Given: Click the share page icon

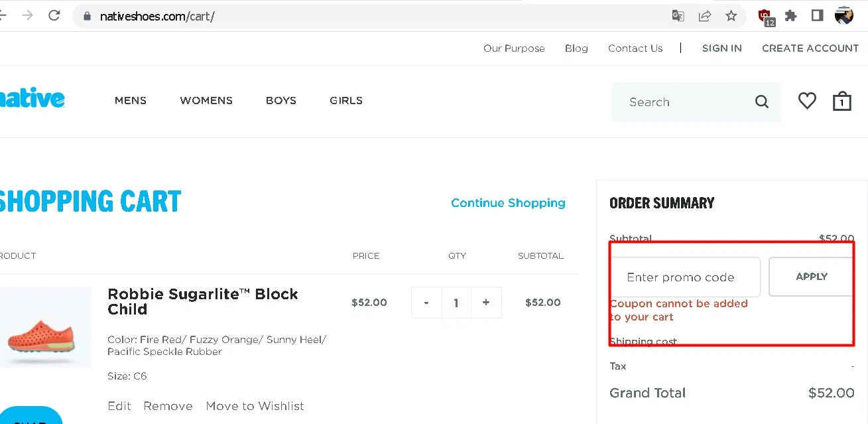Looking at the screenshot, I should (x=705, y=16).
